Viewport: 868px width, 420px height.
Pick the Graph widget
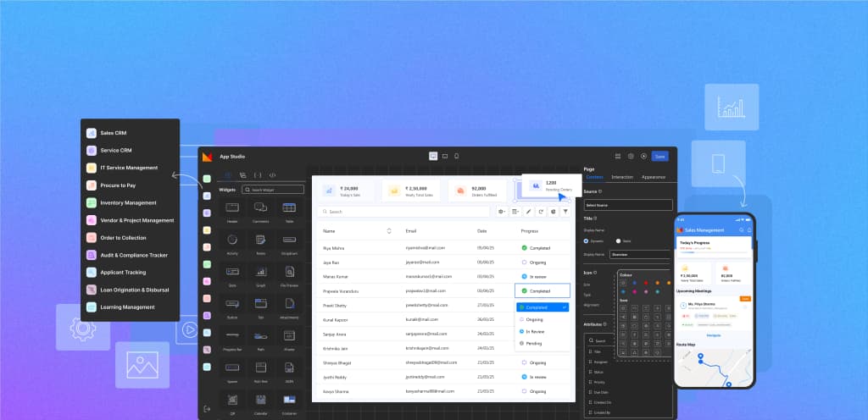pyautogui.click(x=261, y=273)
